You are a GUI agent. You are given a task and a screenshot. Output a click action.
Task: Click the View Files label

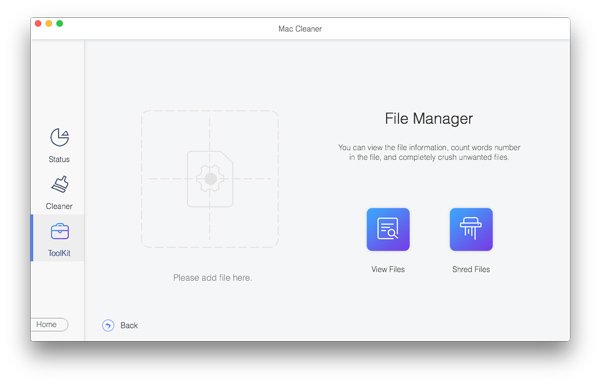(x=388, y=269)
